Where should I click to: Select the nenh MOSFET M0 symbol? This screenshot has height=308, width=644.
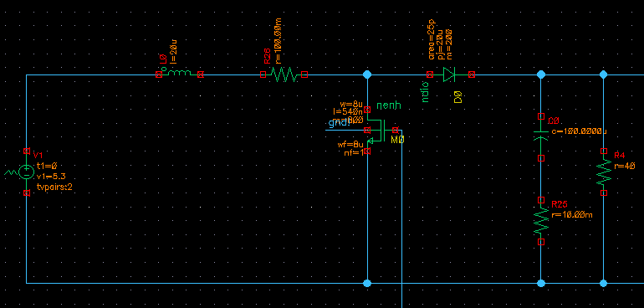pos(381,131)
